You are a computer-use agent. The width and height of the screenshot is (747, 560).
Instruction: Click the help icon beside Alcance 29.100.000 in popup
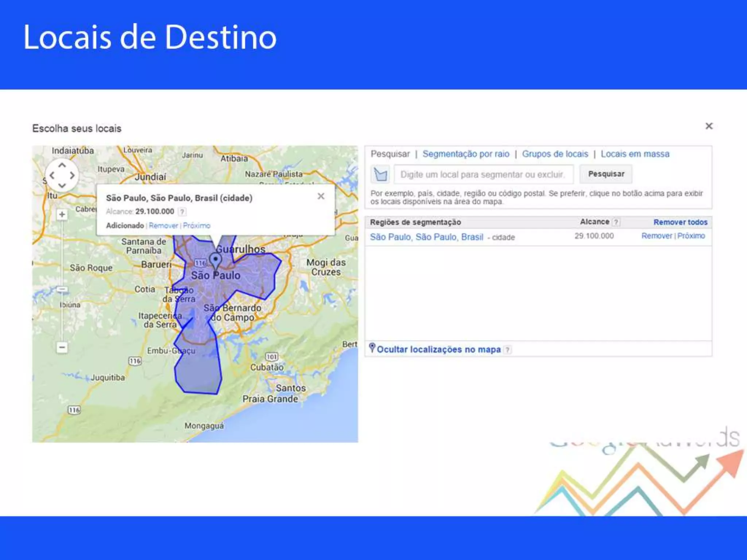click(x=182, y=212)
